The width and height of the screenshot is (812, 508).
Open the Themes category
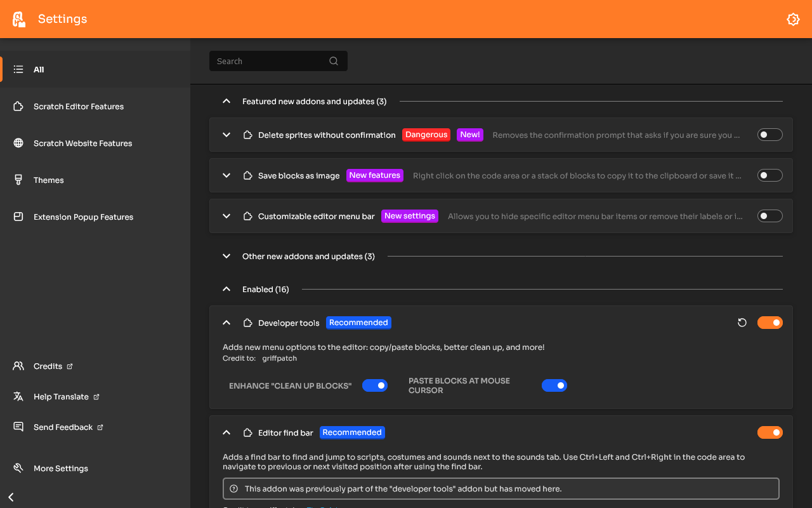pos(95,180)
